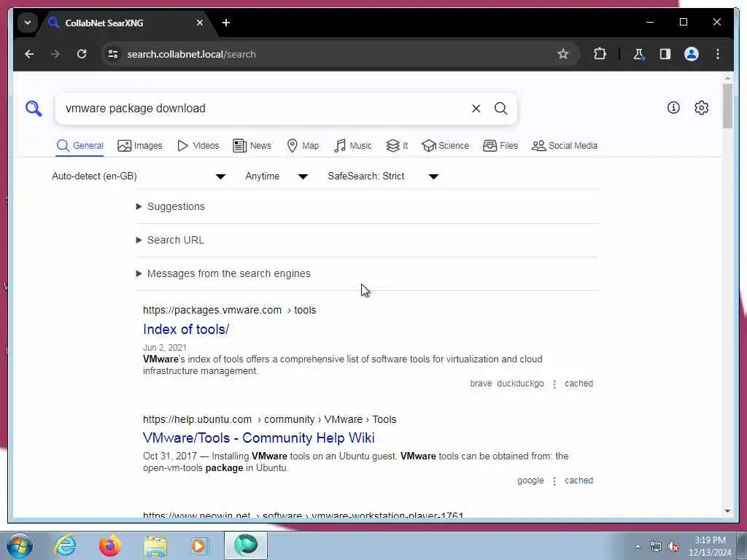Bookmark this page with the star icon

coord(563,54)
